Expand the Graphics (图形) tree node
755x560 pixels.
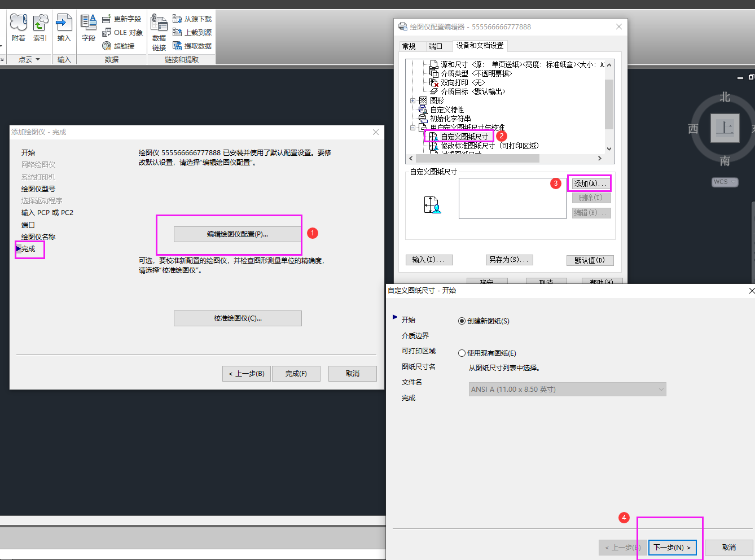coord(413,100)
